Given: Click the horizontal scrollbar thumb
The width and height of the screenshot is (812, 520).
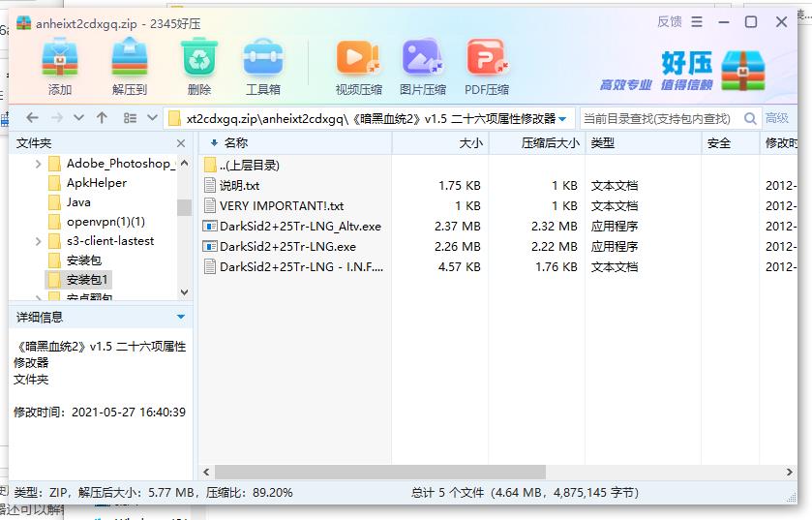Looking at the screenshot, I should pos(380,472).
